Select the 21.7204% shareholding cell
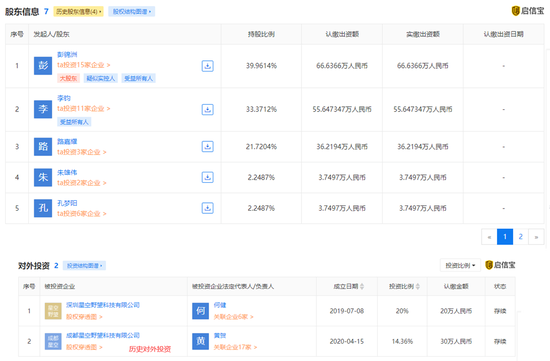This screenshot has width=550, height=361. point(261,147)
